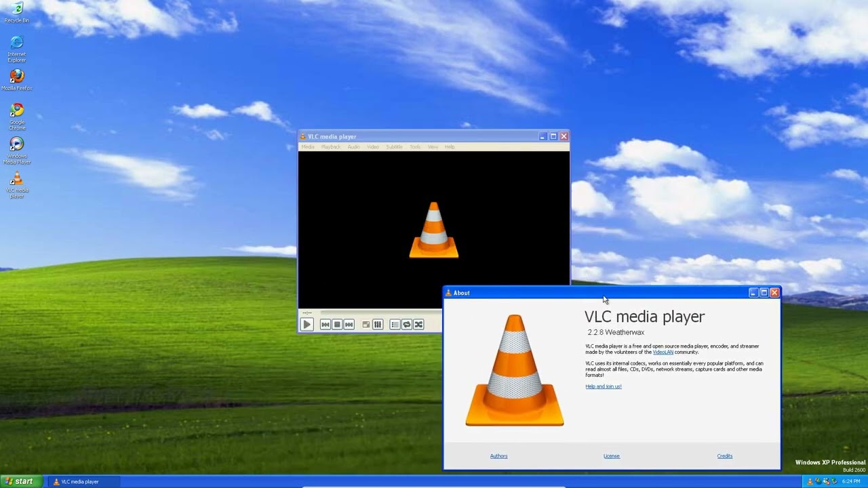
Task: Click the 6:24 PM system clock
Action: tap(851, 482)
